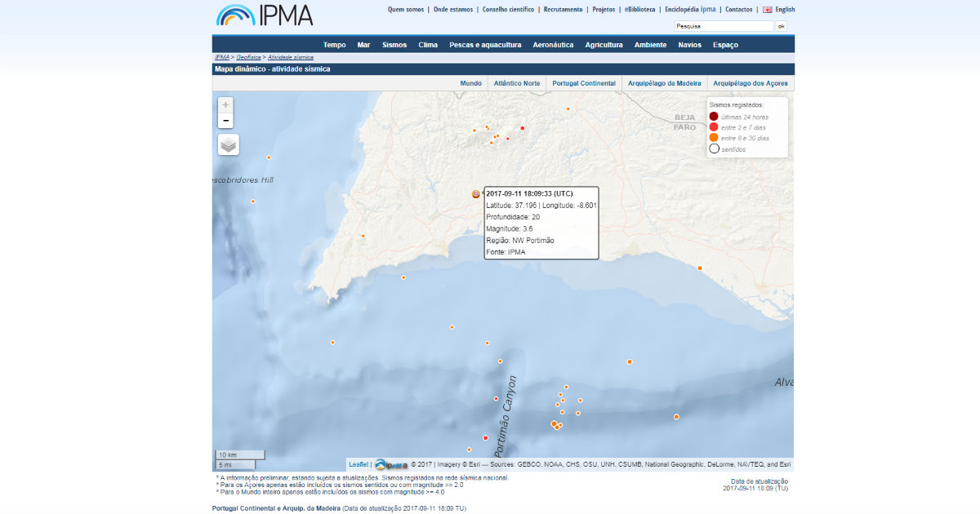This screenshot has width=980, height=514.
Task: Zoom out the map with minus button
Action: tap(225, 121)
